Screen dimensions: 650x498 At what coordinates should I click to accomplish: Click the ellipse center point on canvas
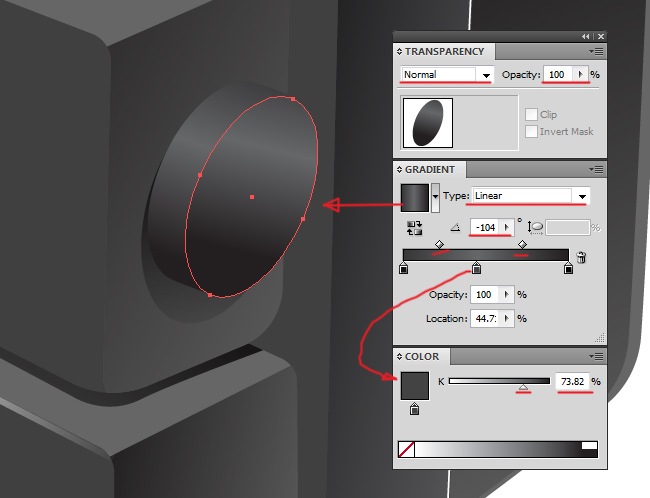[x=252, y=197]
